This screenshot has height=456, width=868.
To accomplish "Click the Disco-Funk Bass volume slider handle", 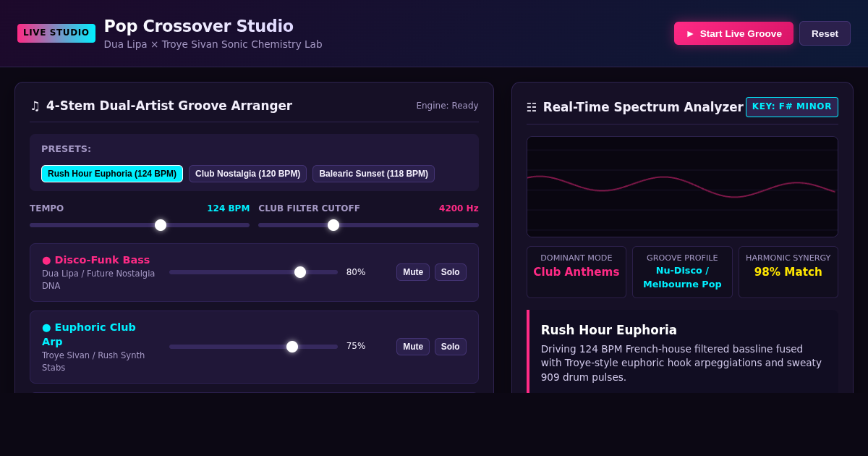I will [x=300, y=272].
